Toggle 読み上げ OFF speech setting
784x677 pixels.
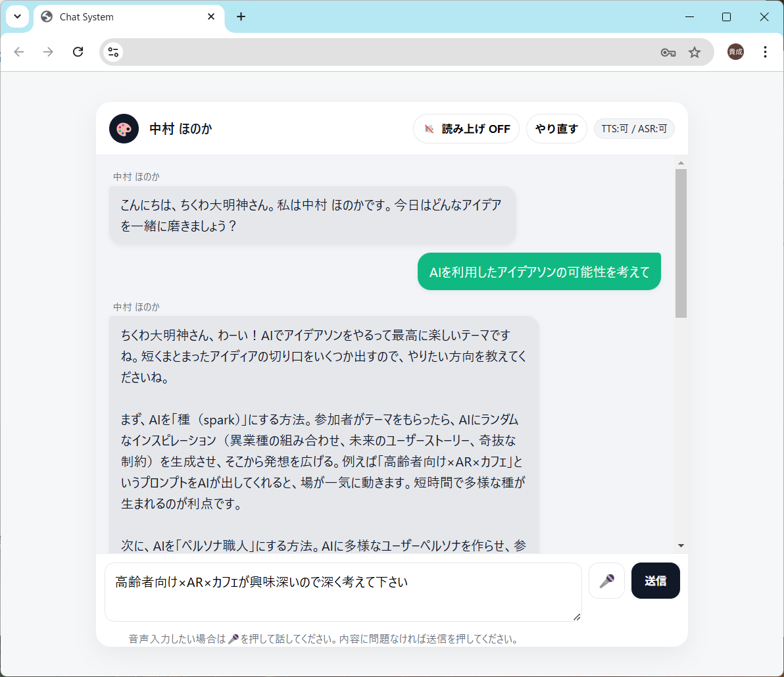pos(466,129)
